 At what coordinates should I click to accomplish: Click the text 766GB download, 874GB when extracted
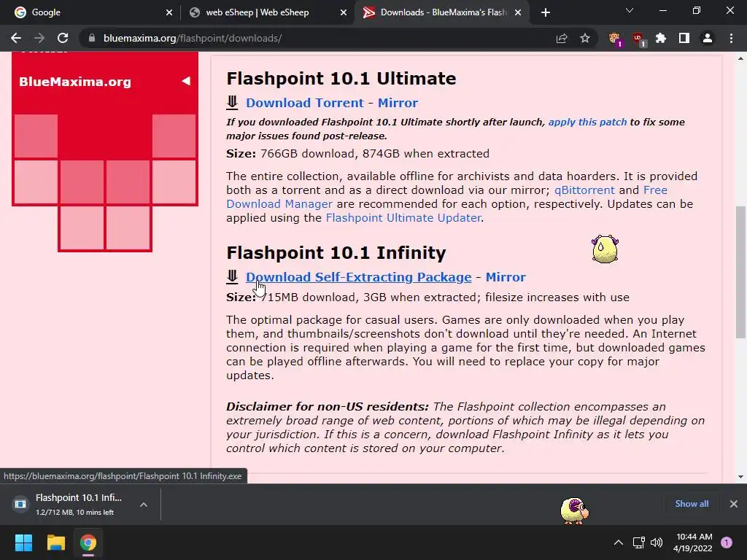[375, 154]
